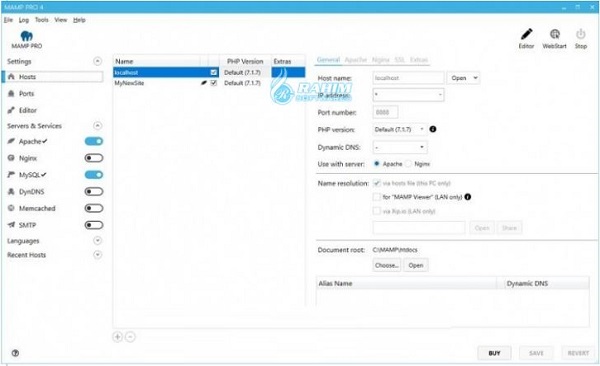Click edit mark icon on MyNewSite row
Viewport: 600px width, 366px height.
tap(204, 83)
